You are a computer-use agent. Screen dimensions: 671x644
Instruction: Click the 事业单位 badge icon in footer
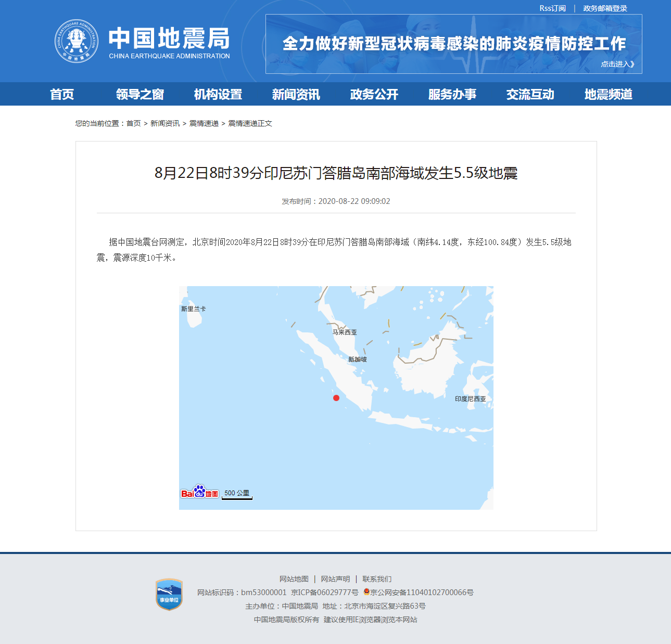pyautogui.click(x=169, y=595)
